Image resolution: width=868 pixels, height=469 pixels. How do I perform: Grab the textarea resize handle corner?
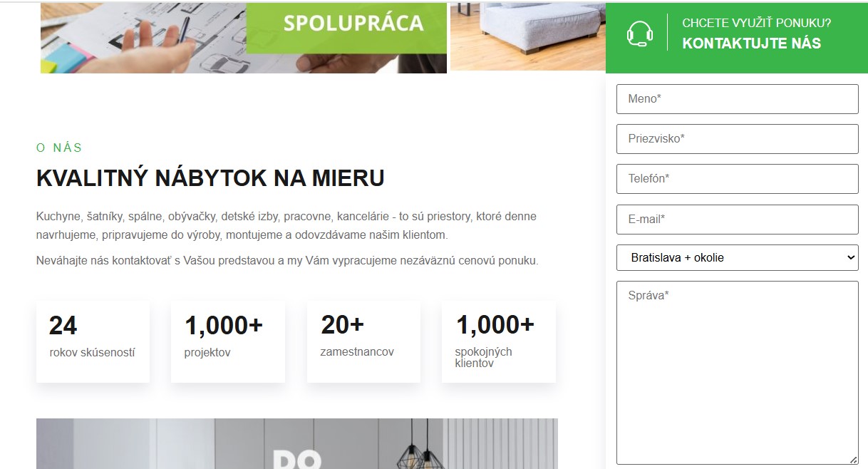click(x=853, y=460)
